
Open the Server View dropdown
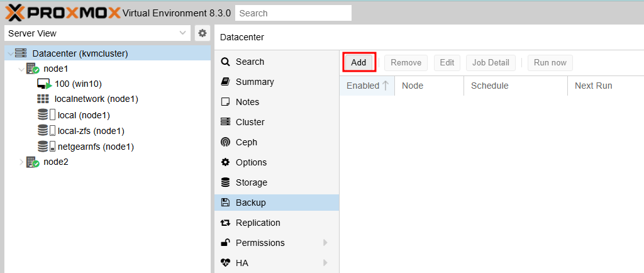97,33
